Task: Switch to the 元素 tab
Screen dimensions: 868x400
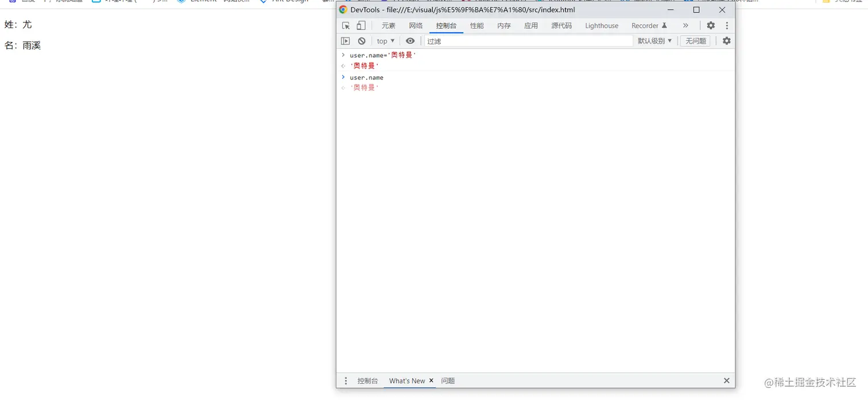Action: click(389, 25)
